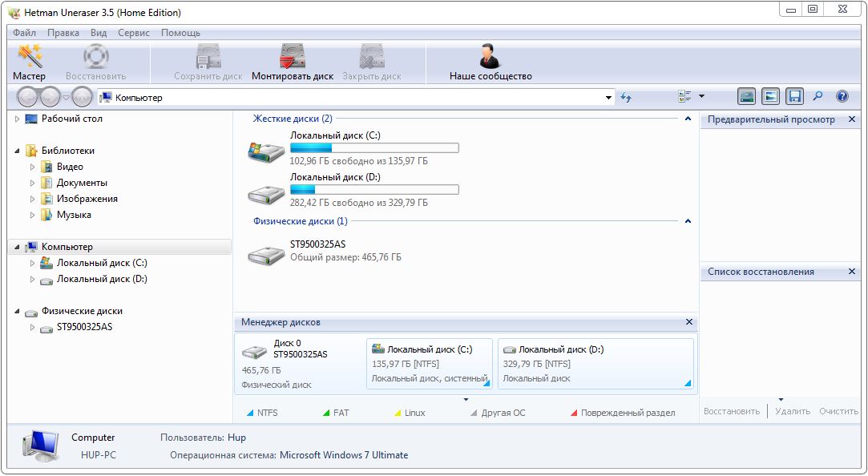Collapse the Жесткие диски (2) group
Screen dimensions: 868x476
(x=688, y=119)
